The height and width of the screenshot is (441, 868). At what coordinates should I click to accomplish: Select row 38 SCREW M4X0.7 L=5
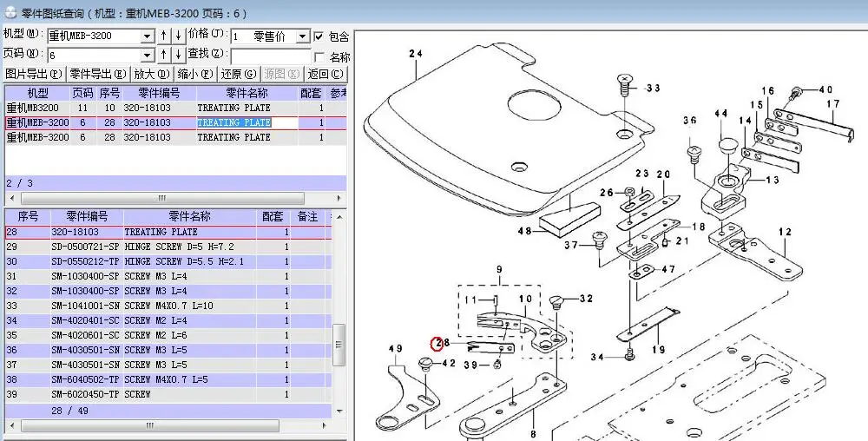click(x=168, y=379)
